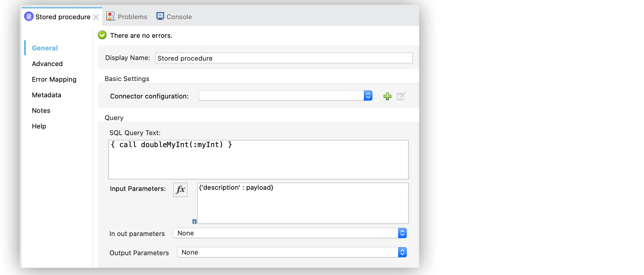Screen dimensions: 644x275
Task: Click into the SQL Query Text area
Action: click(259, 160)
